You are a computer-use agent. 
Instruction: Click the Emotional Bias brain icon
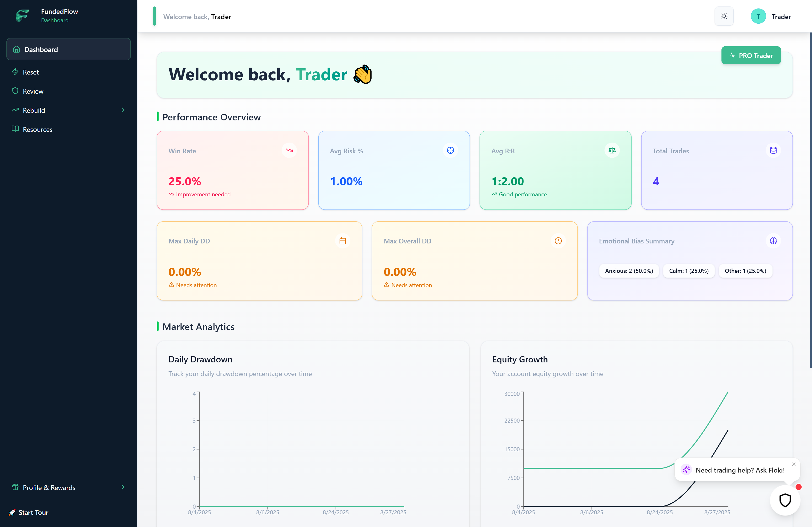click(x=773, y=241)
